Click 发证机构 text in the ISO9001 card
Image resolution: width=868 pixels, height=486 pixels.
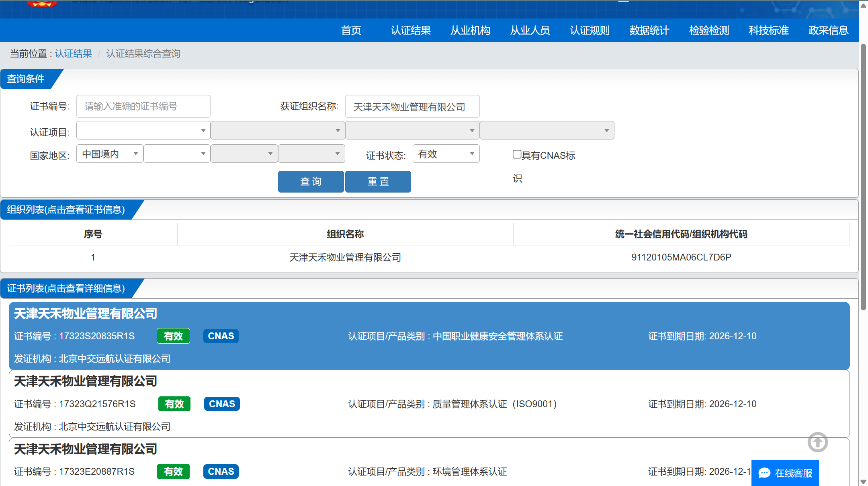92,427
